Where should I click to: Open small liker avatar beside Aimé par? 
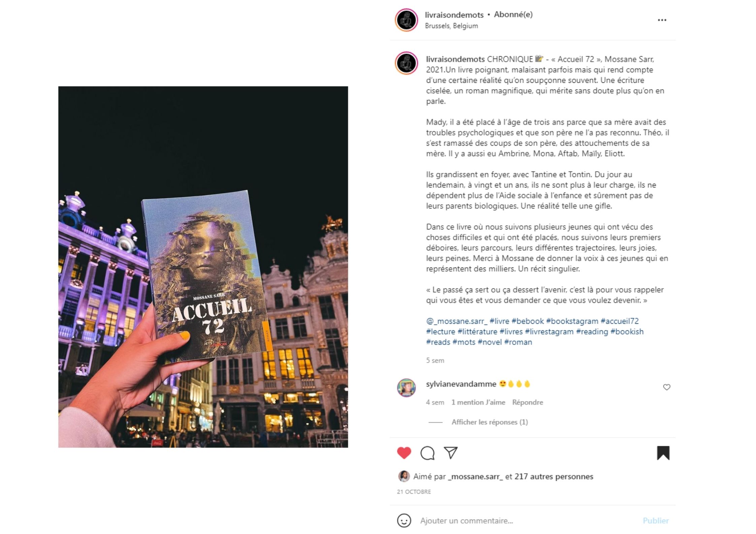pyautogui.click(x=404, y=476)
